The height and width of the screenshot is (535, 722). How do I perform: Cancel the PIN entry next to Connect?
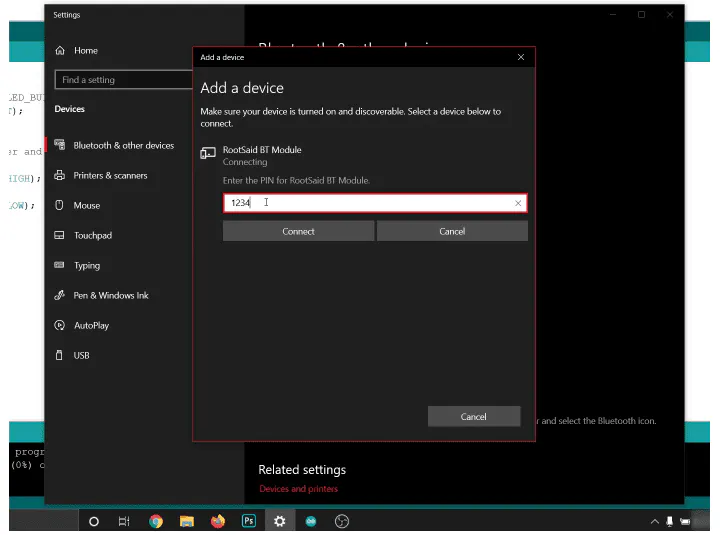452,231
